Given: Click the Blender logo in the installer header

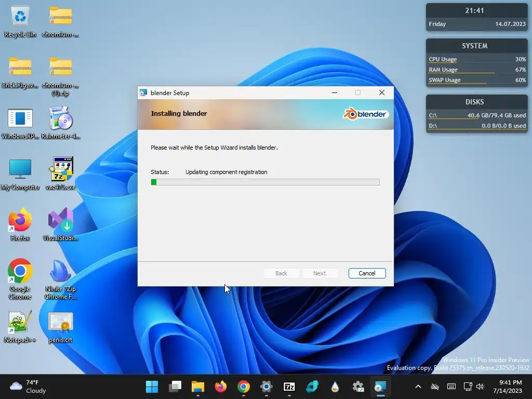Looking at the screenshot, I should [365, 114].
